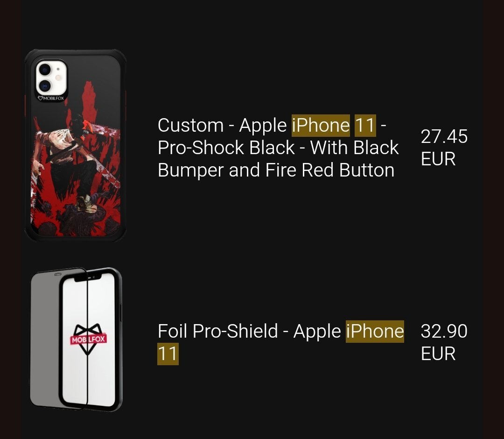Viewport: 504px width, 439px height.
Task: Select highlighted '11' under Foil Pro-Shield
Action: tap(168, 354)
